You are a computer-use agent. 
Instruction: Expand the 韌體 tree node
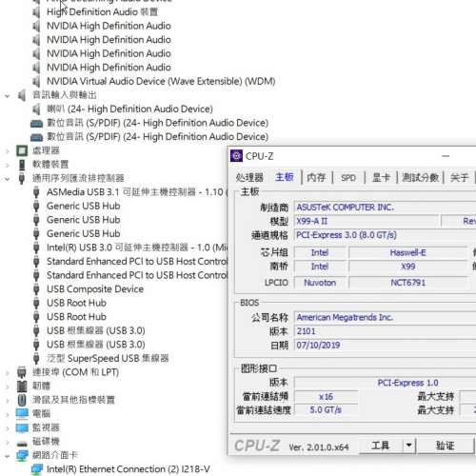click(x=7, y=387)
